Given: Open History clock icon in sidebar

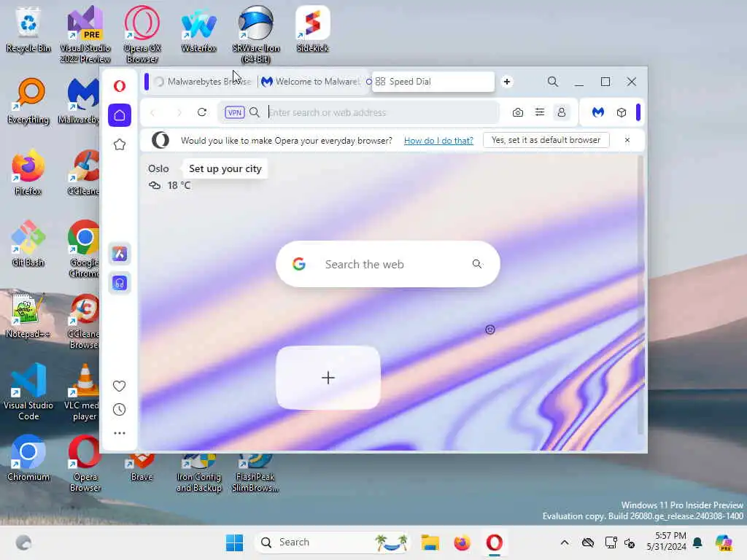Looking at the screenshot, I should coord(119,410).
